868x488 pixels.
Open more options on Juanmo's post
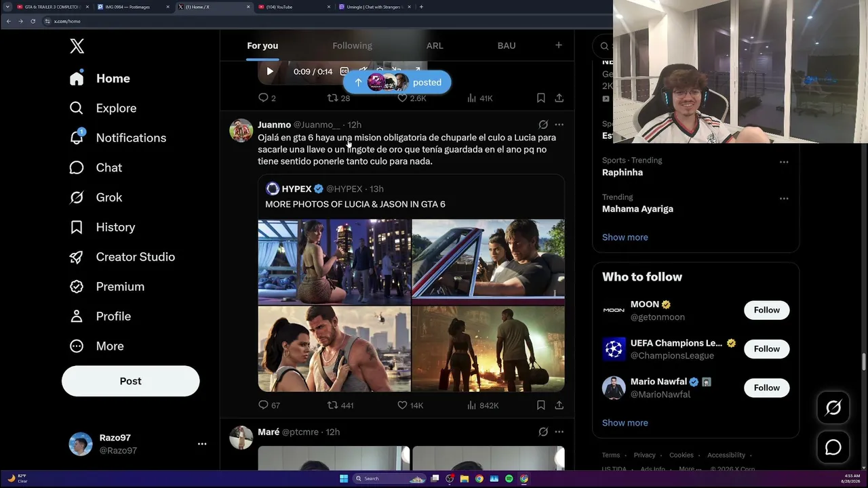[559, 125]
